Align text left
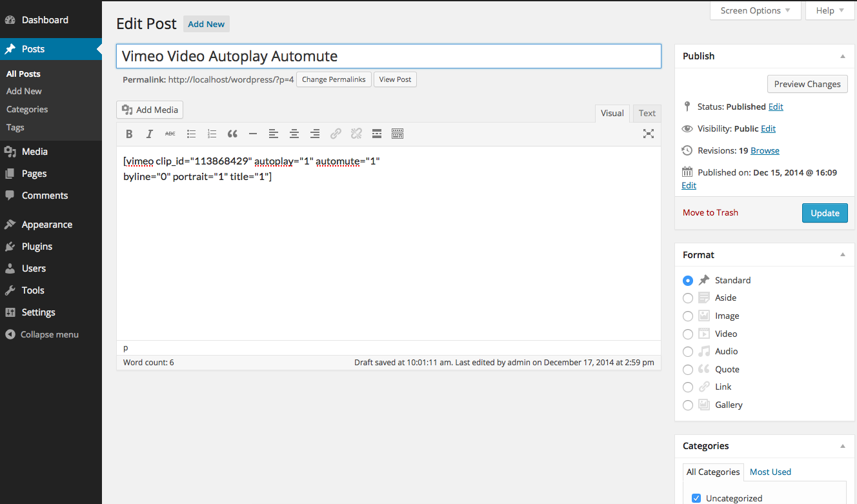The width and height of the screenshot is (857, 504). tap(274, 134)
